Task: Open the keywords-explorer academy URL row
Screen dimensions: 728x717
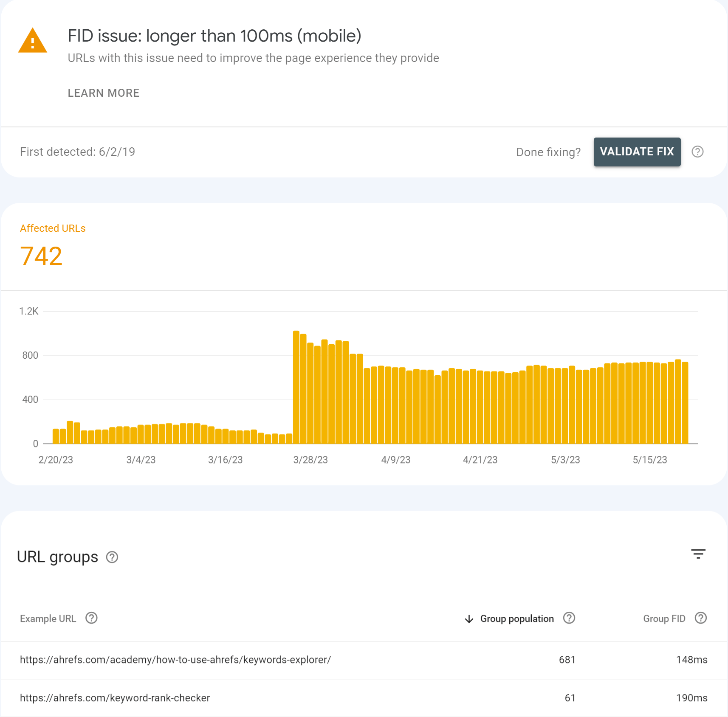Action: (x=175, y=660)
